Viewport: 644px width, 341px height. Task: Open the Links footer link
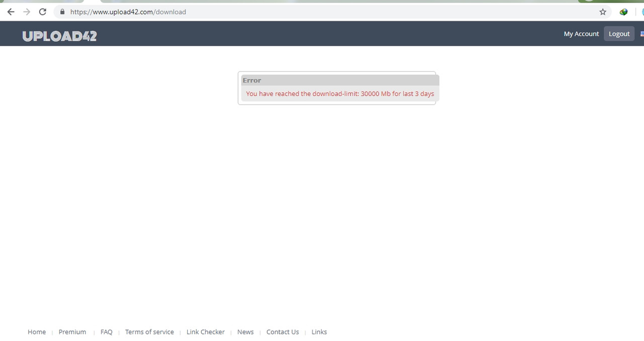click(x=319, y=332)
